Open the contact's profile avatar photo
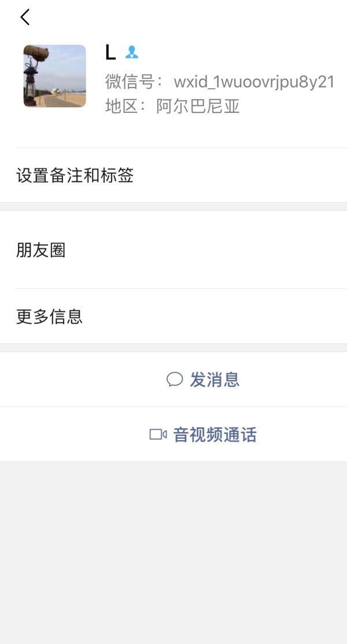The height and width of the screenshot is (644, 347). (x=54, y=76)
